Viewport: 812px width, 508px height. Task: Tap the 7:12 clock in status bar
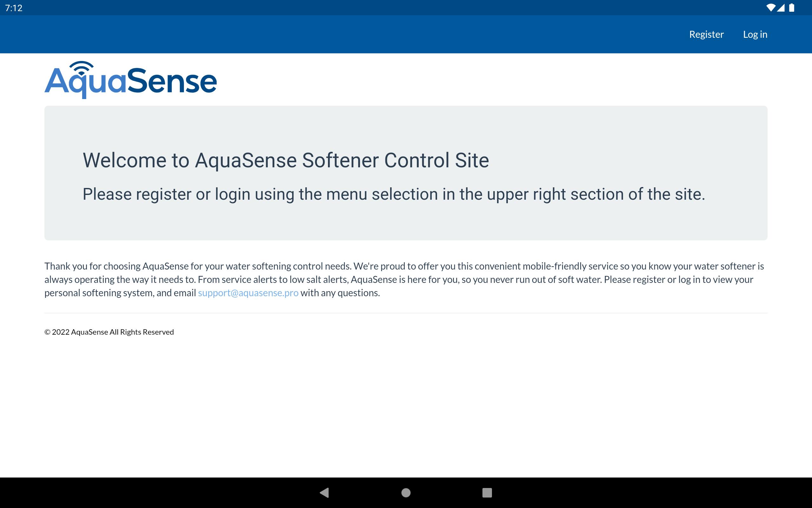point(14,8)
